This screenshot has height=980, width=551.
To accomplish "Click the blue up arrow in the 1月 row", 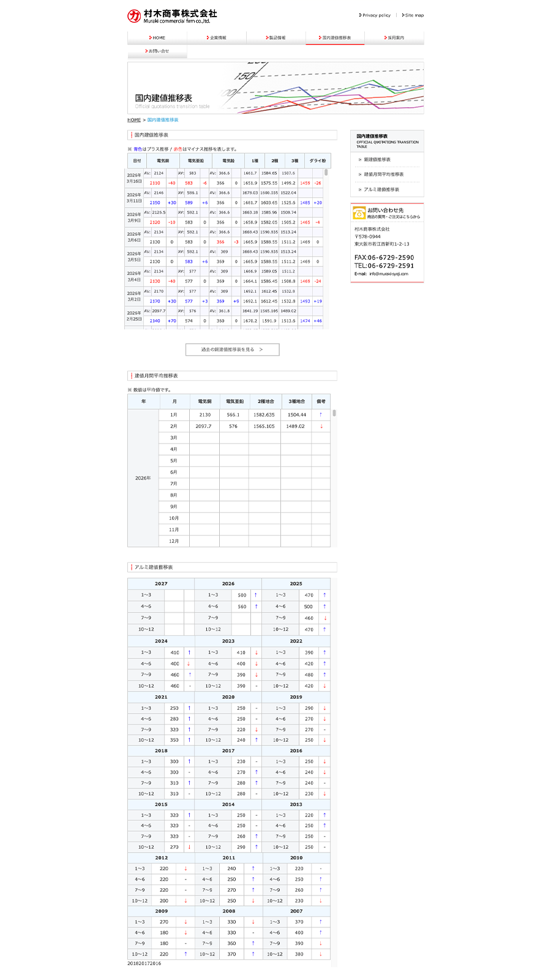I will (321, 415).
